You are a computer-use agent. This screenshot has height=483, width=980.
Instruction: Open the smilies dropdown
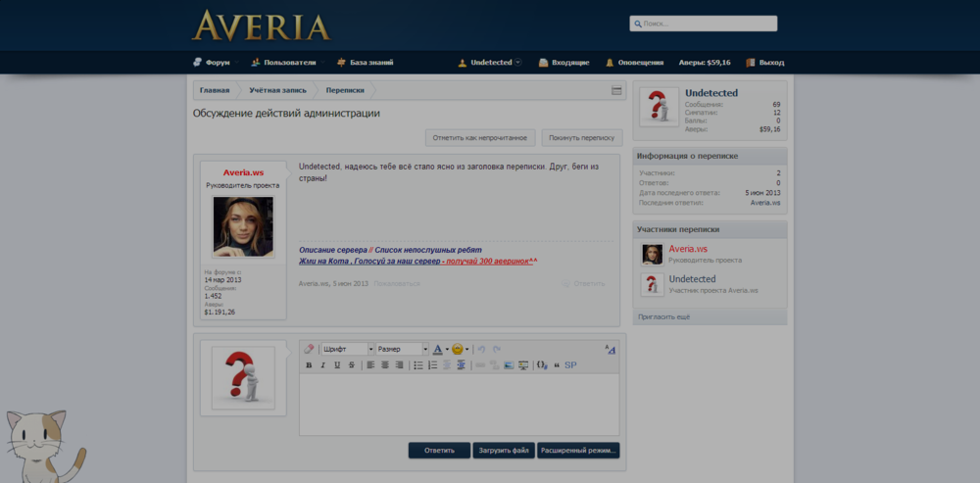(460, 349)
